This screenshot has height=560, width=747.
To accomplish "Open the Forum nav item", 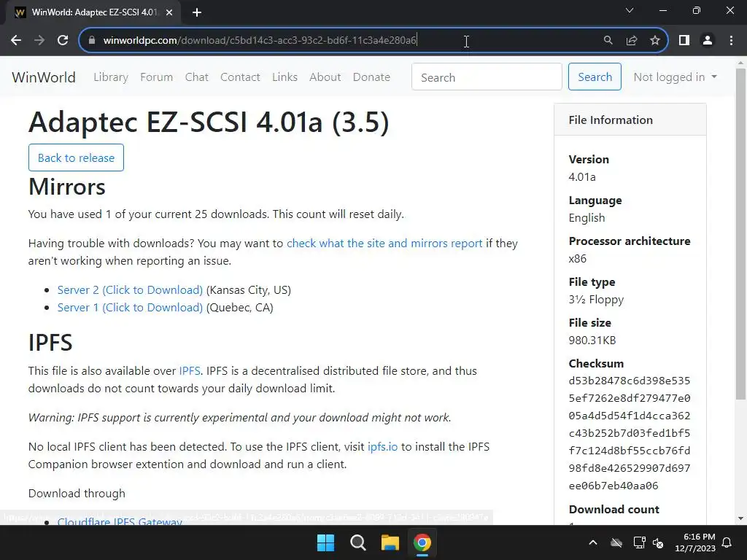I will (x=156, y=77).
